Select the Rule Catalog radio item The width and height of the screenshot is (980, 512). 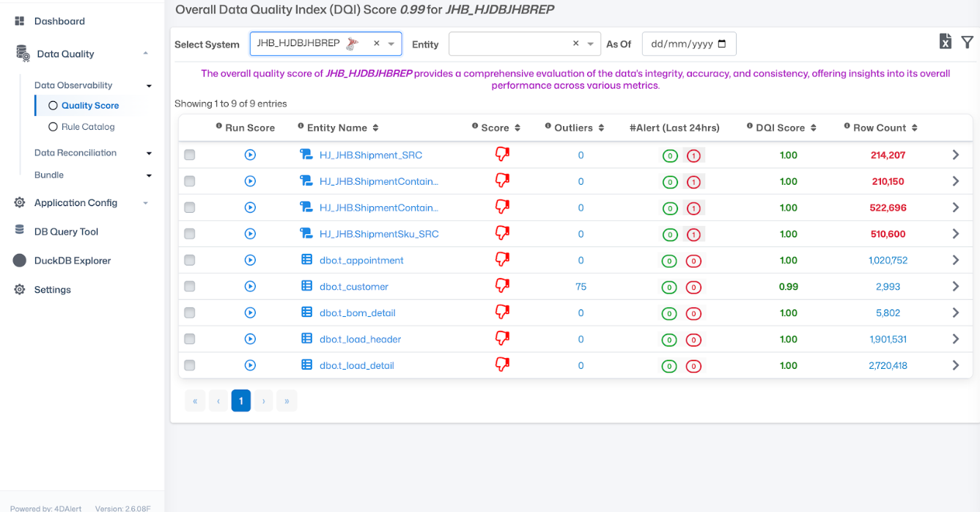(x=53, y=127)
